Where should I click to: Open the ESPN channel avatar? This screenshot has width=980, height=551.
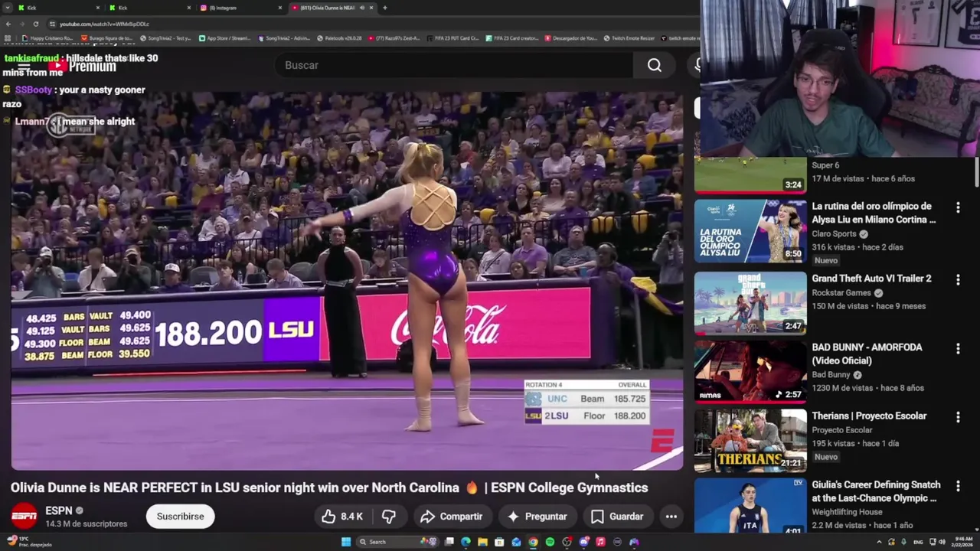click(24, 517)
